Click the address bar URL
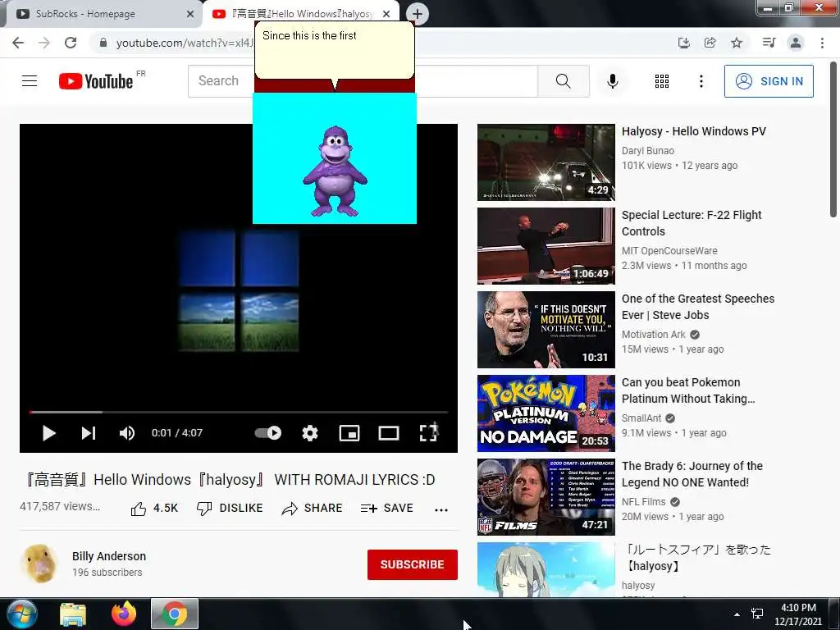Viewport: 840px width, 630px height. tap(185, 43)
